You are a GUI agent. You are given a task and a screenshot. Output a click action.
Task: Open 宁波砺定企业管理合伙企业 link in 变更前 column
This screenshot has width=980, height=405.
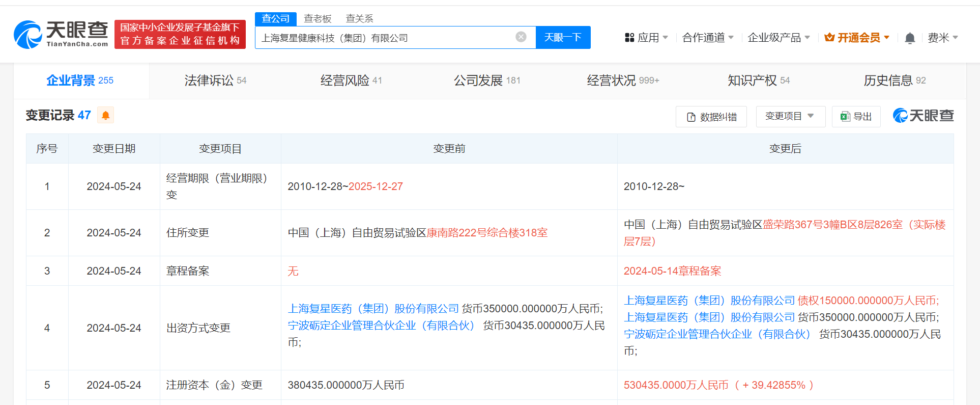381,326
